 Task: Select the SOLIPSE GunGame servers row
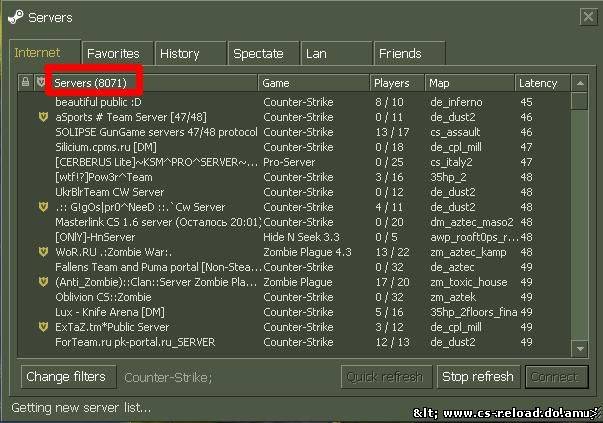[294, 132]
